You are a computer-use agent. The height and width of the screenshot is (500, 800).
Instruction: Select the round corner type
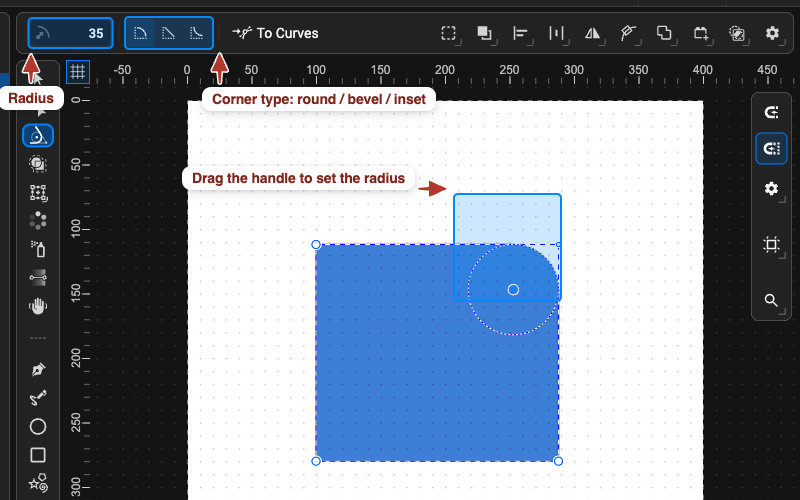(x=140, y=33)
